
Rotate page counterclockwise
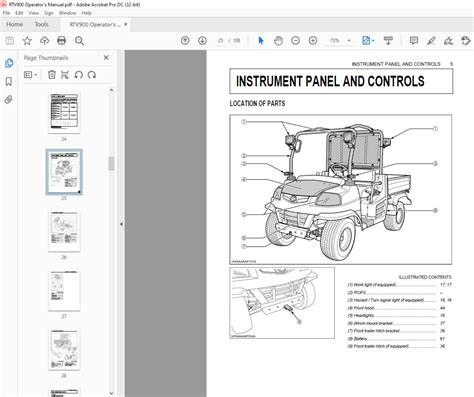pyautogui.click(x=79, y=75)
